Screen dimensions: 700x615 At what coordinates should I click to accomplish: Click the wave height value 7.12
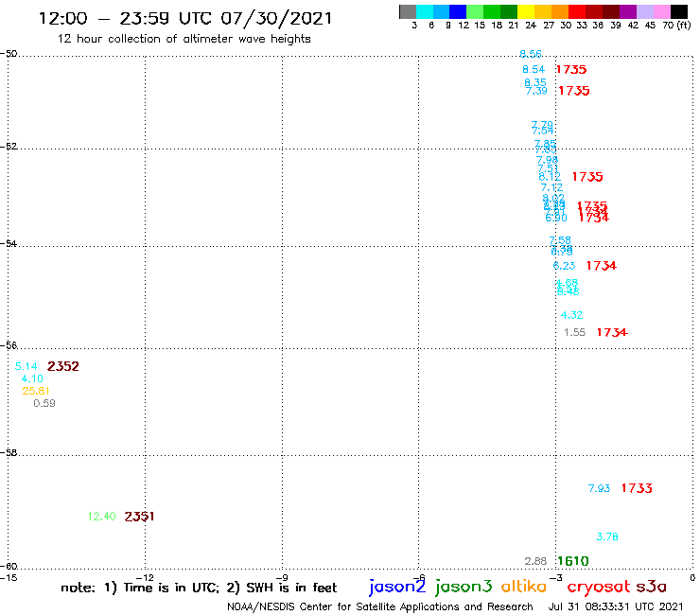pyautogui.click(x=551, y=187)
